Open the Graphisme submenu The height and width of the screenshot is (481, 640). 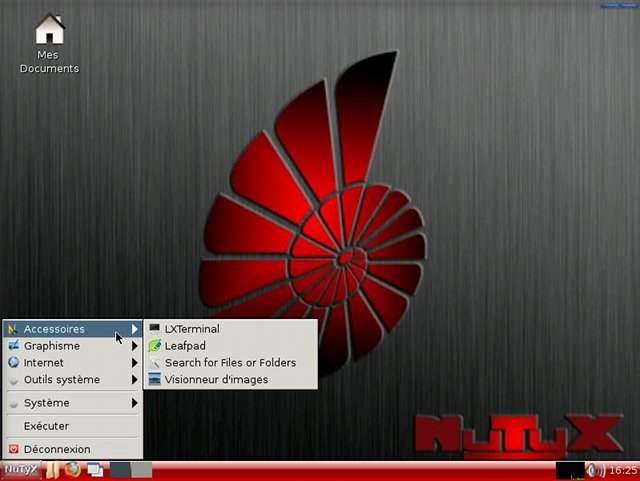(x=73, y=346)
